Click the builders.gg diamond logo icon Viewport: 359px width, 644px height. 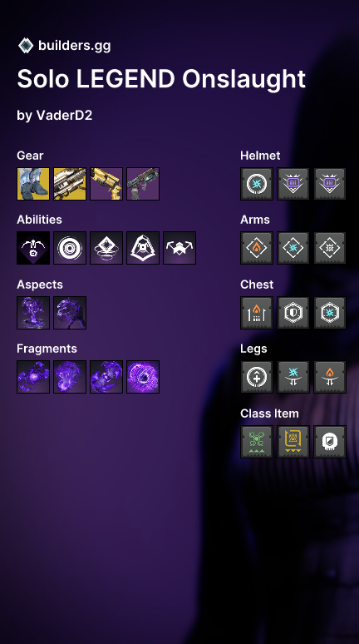(26, 45)
